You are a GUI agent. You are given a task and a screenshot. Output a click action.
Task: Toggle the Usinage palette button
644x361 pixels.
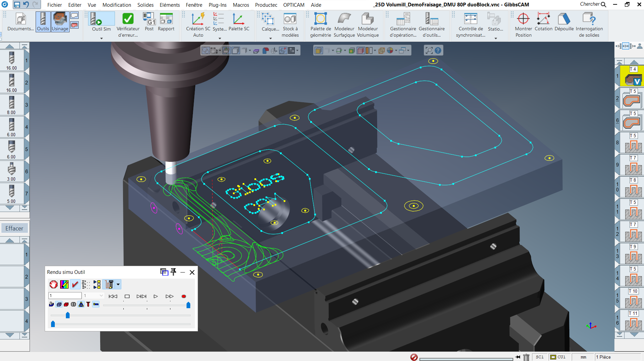(60, 21)
